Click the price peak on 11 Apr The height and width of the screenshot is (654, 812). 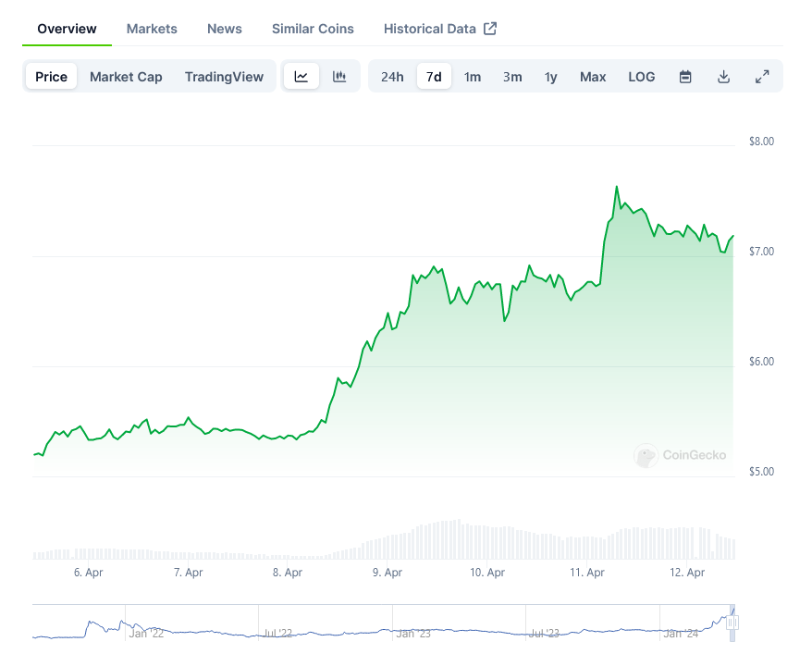point(616,187)
